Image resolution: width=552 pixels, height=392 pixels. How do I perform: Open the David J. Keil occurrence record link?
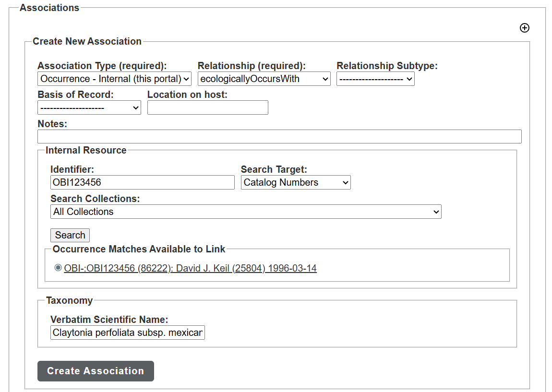(191, 268)
